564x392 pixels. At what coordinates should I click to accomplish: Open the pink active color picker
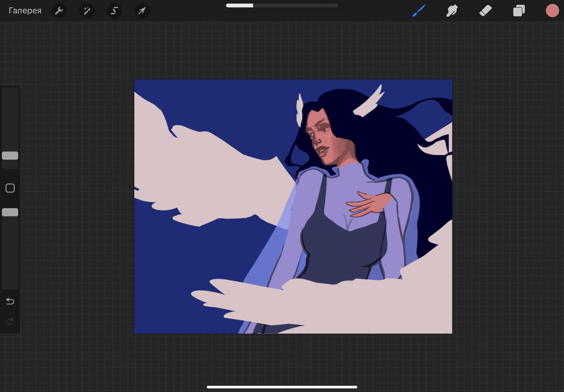552,11
